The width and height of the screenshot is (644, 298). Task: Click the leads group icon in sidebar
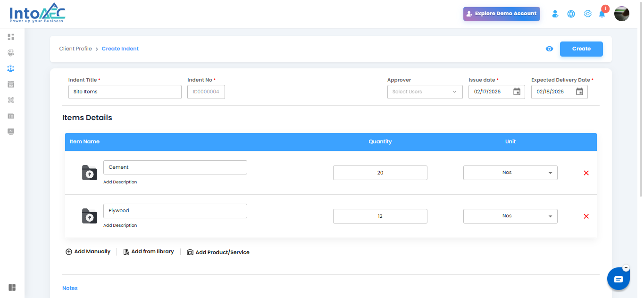tap(11, 53)
